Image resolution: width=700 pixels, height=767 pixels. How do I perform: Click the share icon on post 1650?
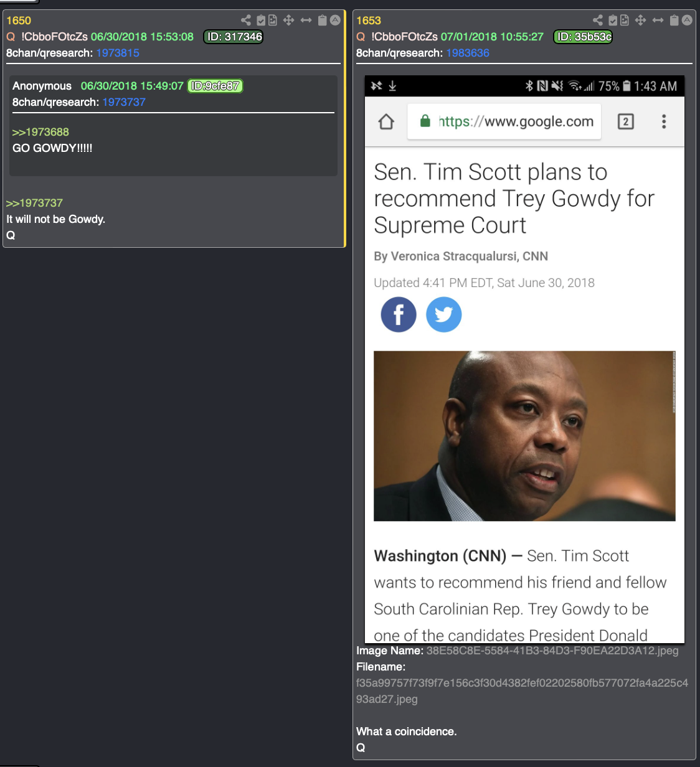click(246, 21)
